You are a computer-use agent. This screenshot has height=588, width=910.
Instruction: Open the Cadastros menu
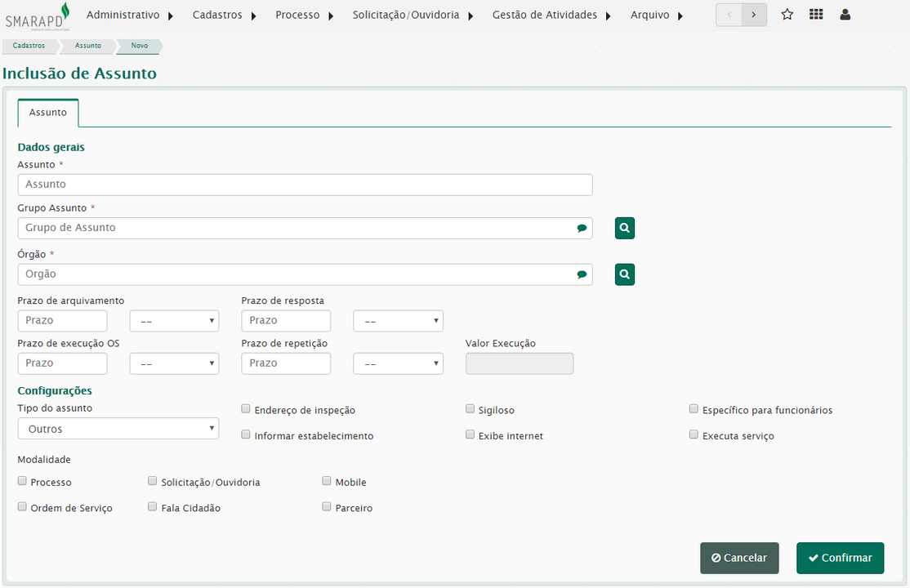[x=225, y=15]
